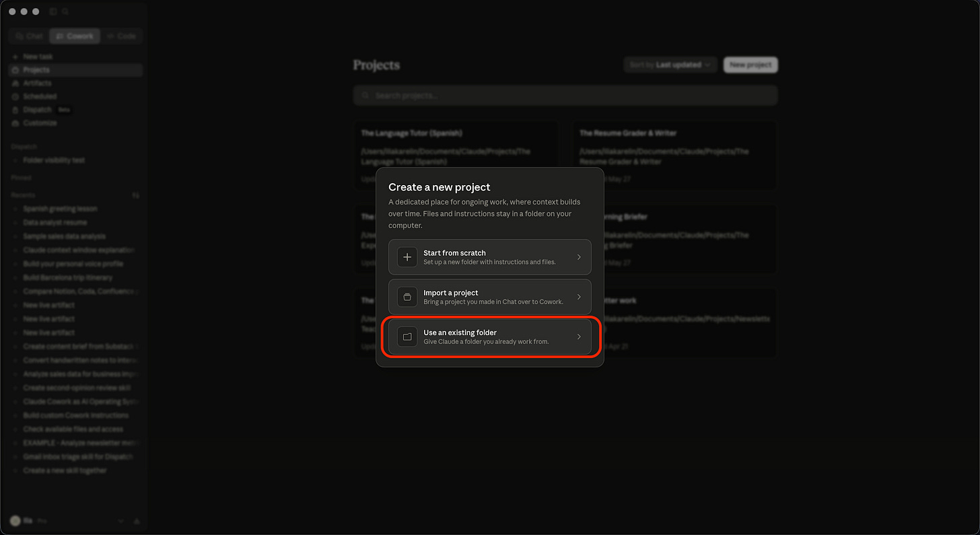Open Customize in the sidebar
Image resolution: width=980 pixels, height=535 pixels.
75,123
